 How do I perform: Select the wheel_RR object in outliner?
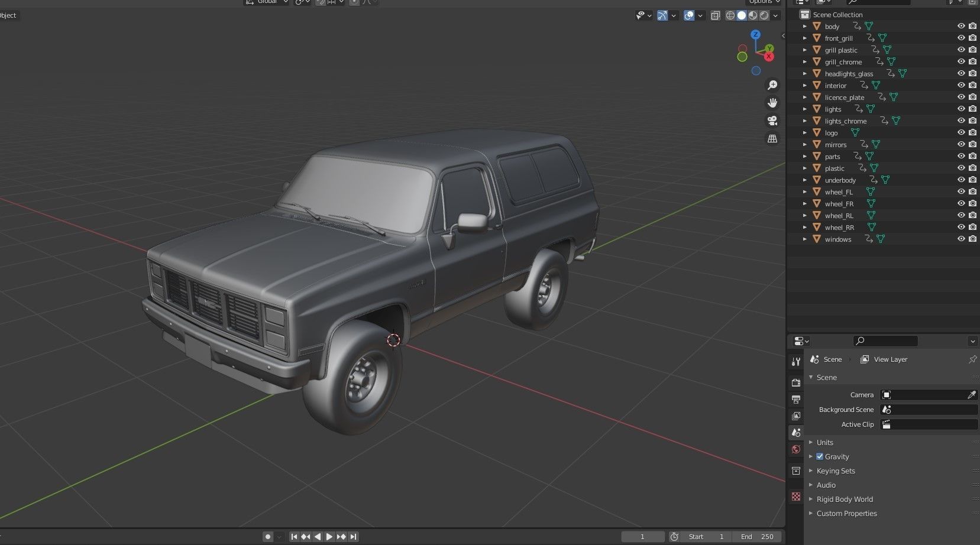(839, 228)
